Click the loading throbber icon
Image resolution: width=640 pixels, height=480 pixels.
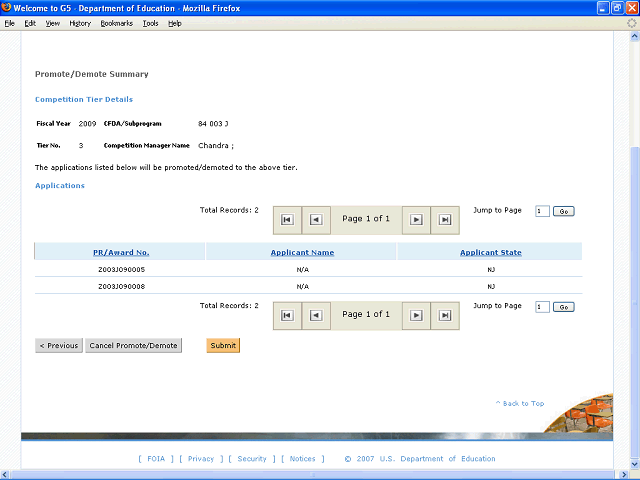click(631, 23)
